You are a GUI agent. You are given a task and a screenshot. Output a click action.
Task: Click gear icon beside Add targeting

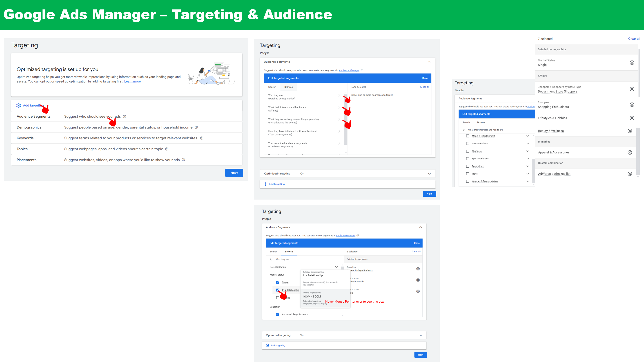point(18,106)
